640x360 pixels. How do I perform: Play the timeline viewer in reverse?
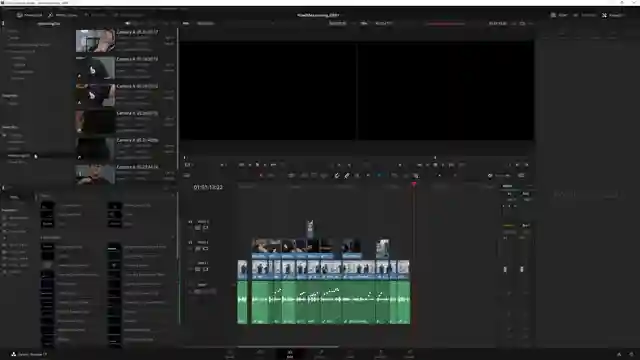point(427,165)
